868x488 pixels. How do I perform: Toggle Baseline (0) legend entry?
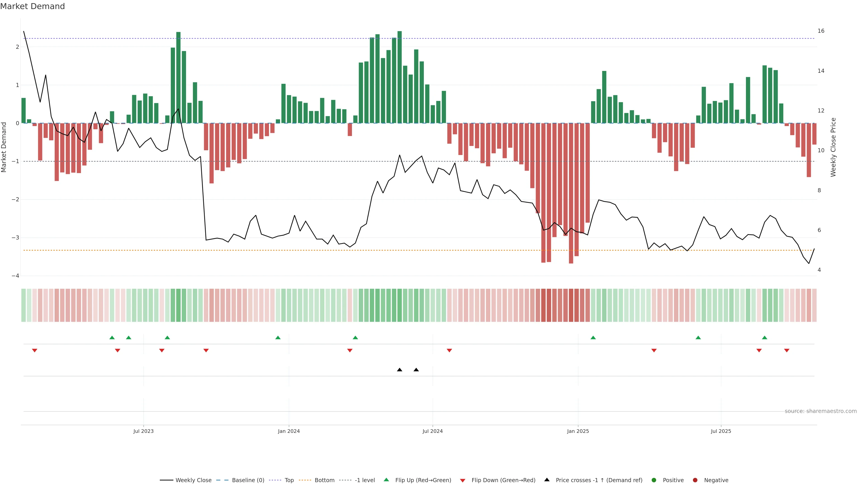[248, 480]
